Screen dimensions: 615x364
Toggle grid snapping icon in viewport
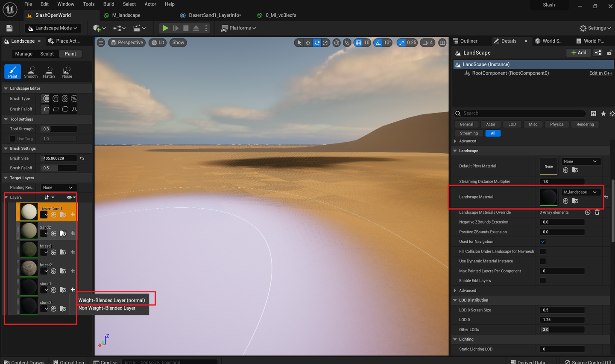358,43
